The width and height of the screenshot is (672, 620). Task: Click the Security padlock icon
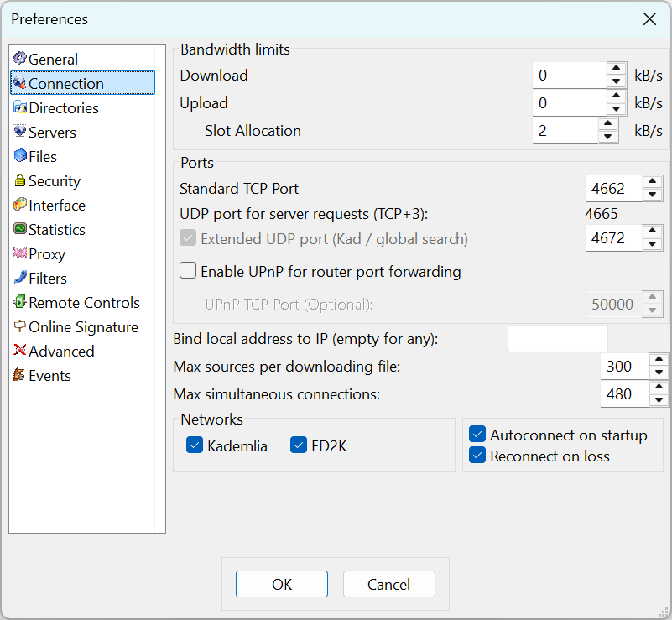[19, 180]
